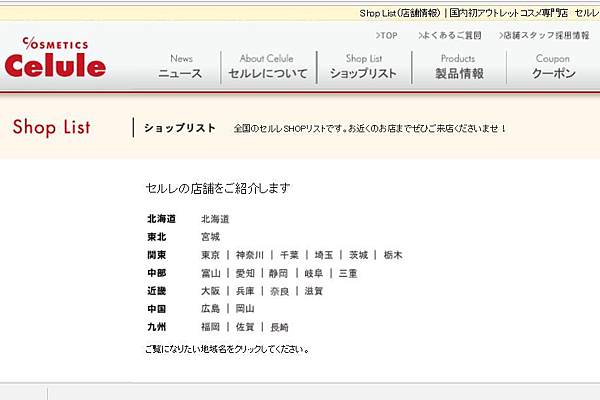Select the 岡山 prefecture link
Screen dimensions: 600x400
[245, 309]
